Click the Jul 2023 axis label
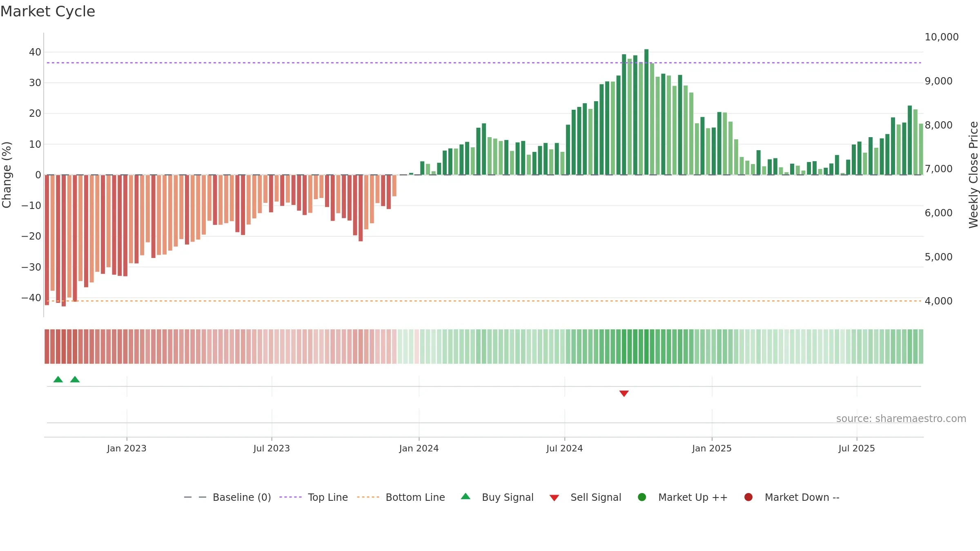The image size is (980, 551). pyautogui.click(x=272, y=449)
